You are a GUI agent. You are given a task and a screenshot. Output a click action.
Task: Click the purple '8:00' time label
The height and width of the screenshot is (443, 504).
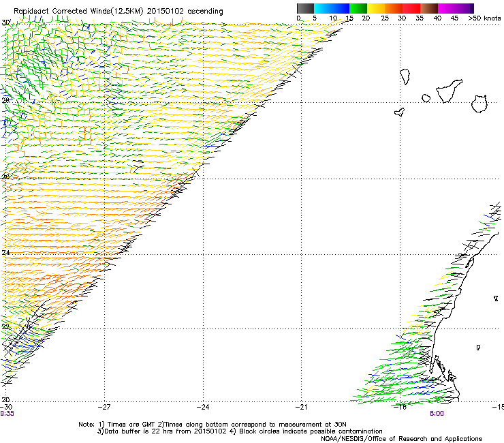point(437,414)
